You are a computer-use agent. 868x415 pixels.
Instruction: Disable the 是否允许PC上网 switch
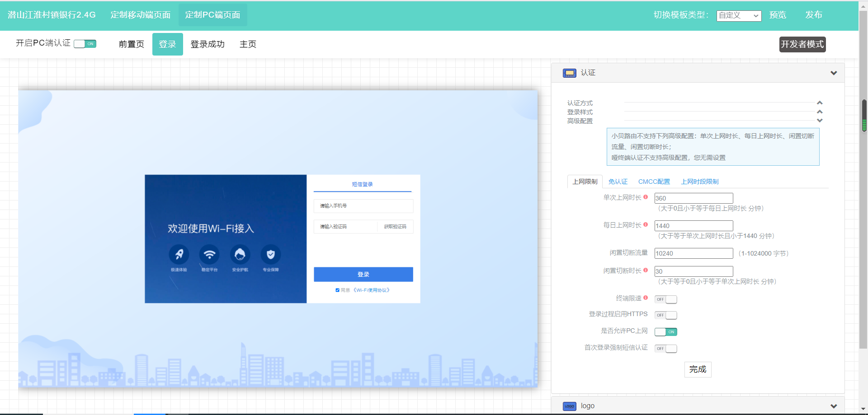[x=665, y=332]
